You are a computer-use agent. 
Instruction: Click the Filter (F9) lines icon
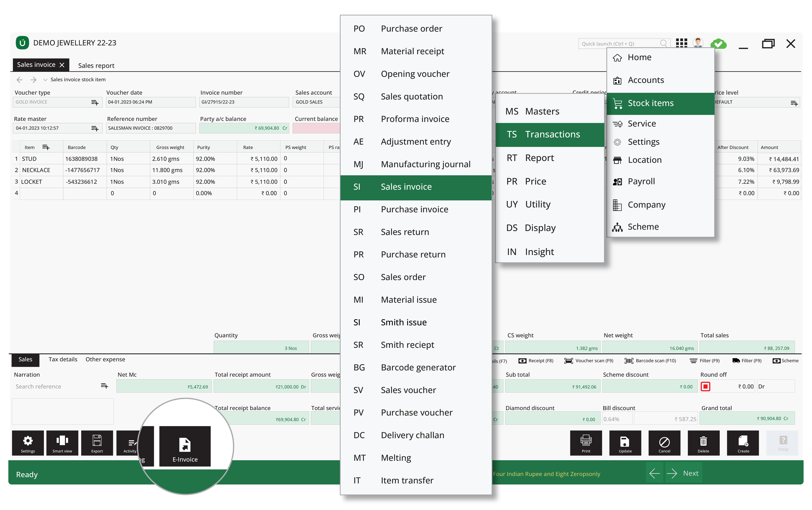693,361
